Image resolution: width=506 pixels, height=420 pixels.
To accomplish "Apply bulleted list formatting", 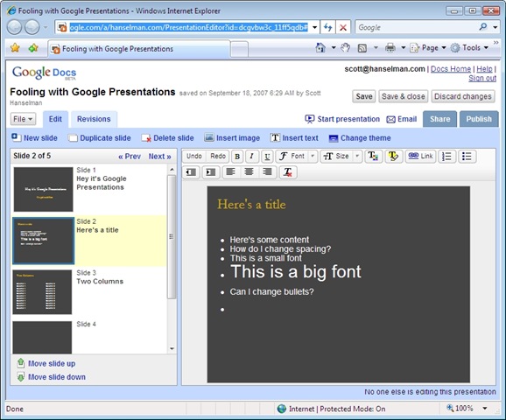I will [x=467, y=157].
